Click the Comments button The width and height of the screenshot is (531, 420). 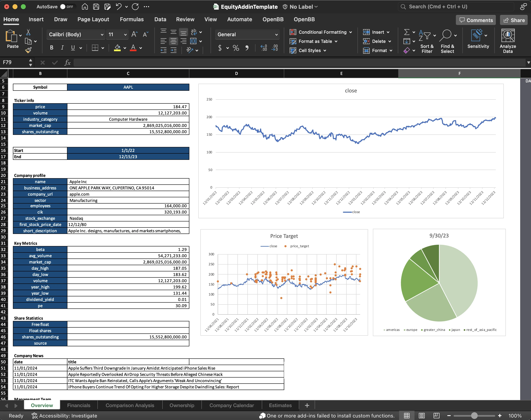[476, 20]
